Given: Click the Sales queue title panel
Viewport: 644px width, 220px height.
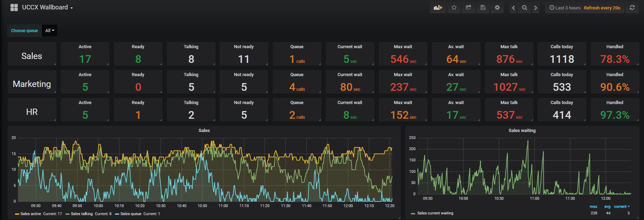Looking at the screenshot, I should (32, 56).
